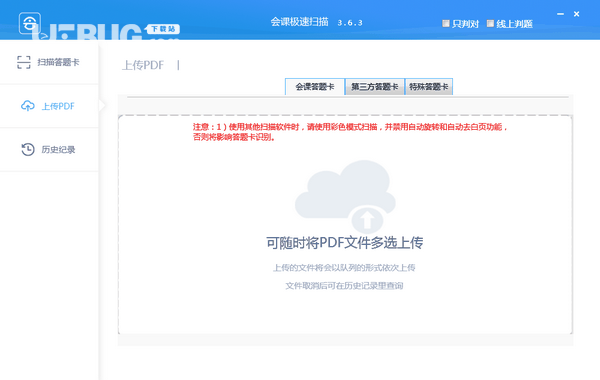The width and height of the screenshot is (600, 380).
Task: Select the 特殊答题卡 tab
Action: click(429, 87)
